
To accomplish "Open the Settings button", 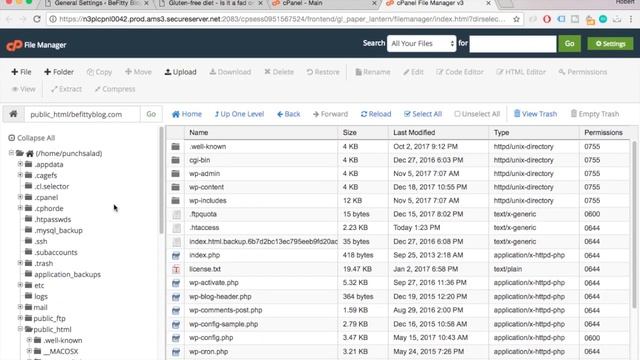I will (x=611, y=44).
